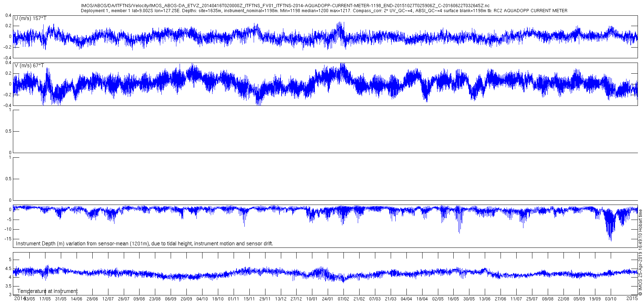644x304 pixels.
Task: Click the vertical '© IMOS 25-Apr-2019' timestamp text
Action: (640, 252)
